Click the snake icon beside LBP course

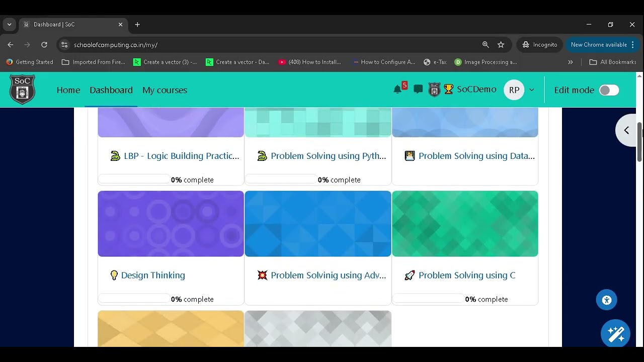click(115, 156)
